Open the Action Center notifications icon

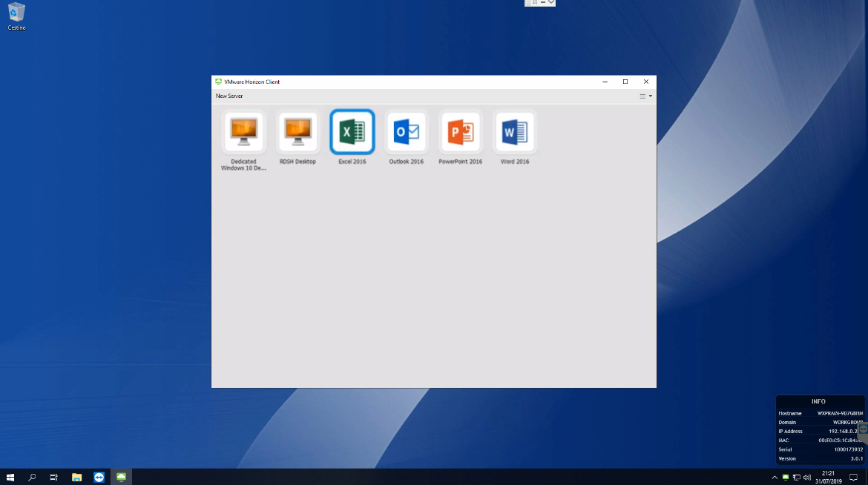(x=854, y=478)
